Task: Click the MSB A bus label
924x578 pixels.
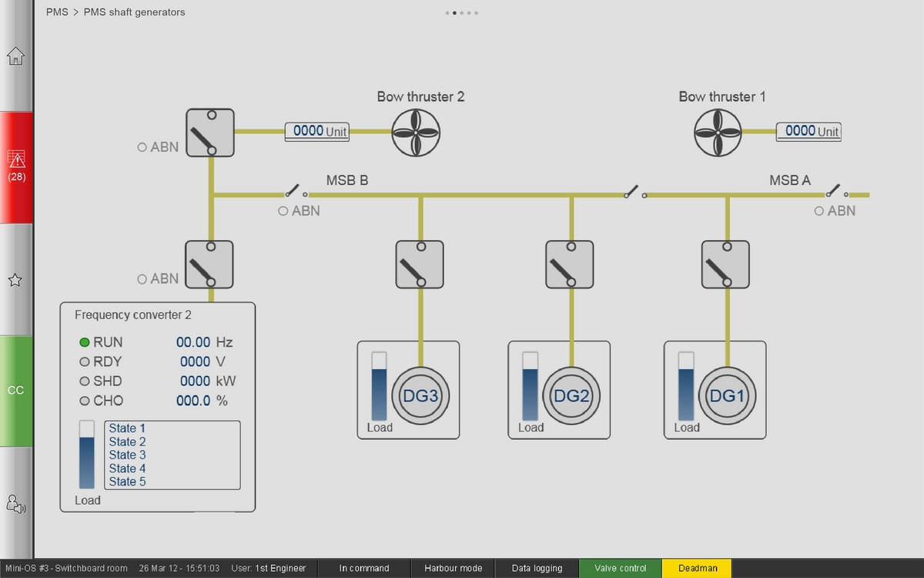Action: (790, 180)
